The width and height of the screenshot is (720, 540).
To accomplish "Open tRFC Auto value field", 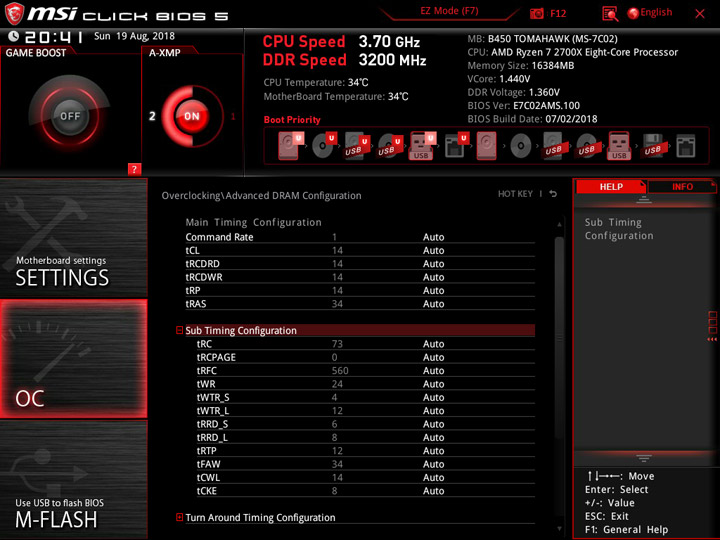I will pos(433,371).
